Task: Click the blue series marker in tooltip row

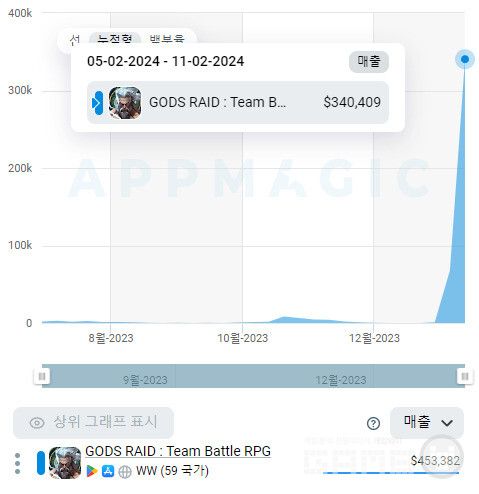Action: 97,103
